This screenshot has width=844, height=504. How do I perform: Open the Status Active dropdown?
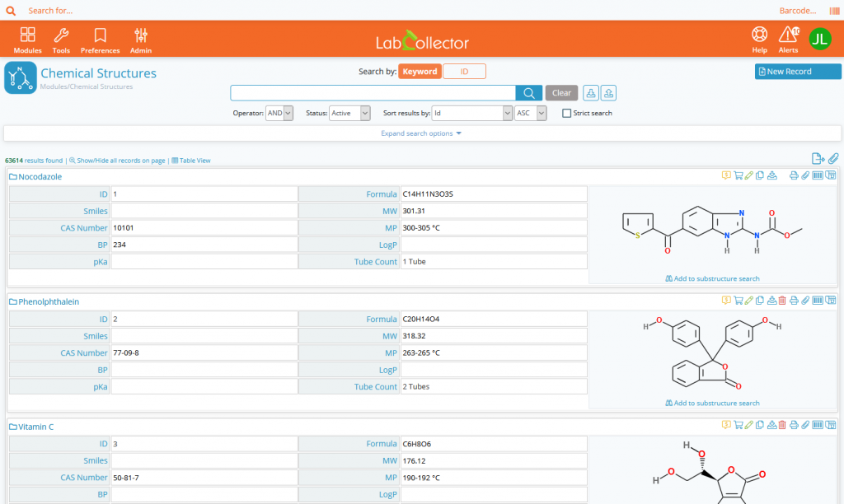pos(349,113)
